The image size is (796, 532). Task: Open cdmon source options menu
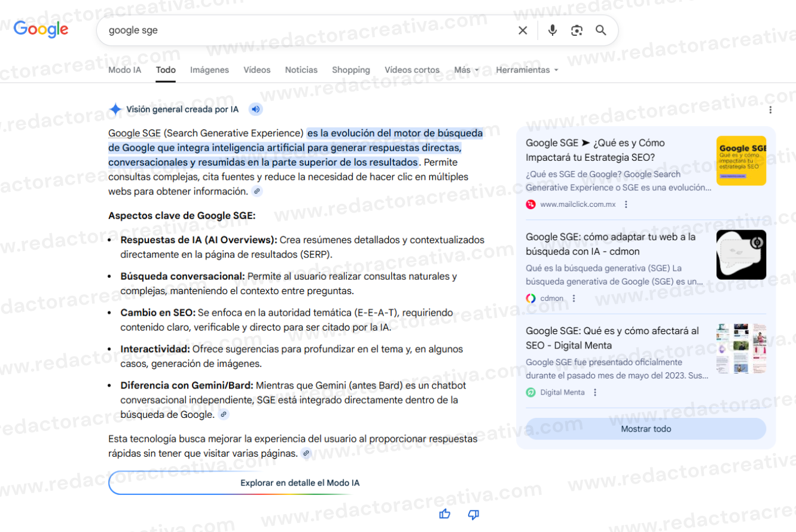574,298
